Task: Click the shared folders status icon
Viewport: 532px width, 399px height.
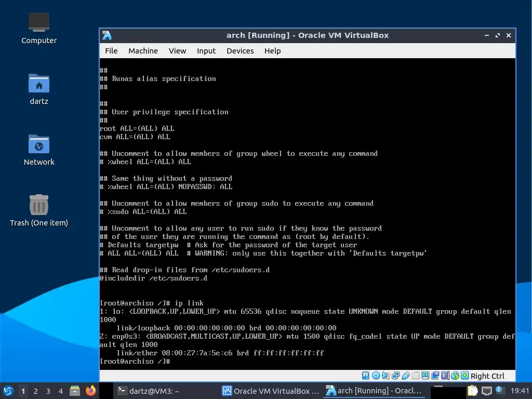Action: [x=415, y=376]
